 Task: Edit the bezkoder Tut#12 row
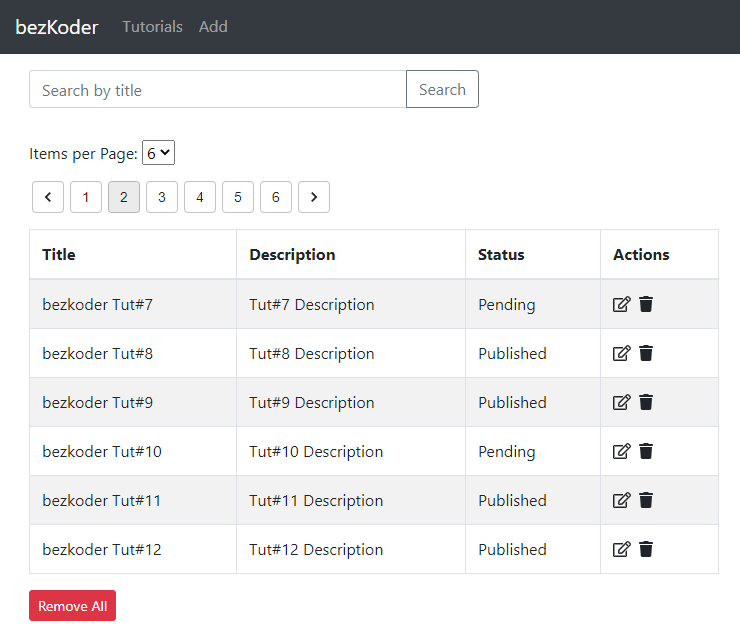[622, 549]
